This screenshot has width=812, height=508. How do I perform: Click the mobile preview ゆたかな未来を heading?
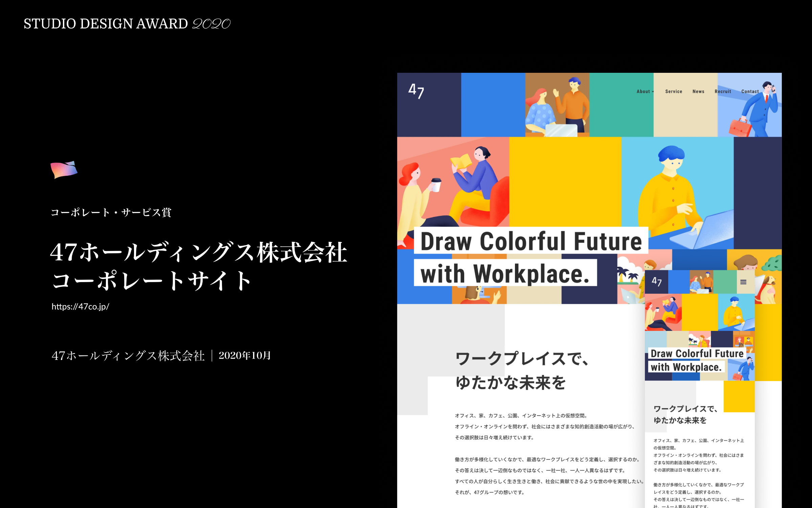tap(680, 420)
